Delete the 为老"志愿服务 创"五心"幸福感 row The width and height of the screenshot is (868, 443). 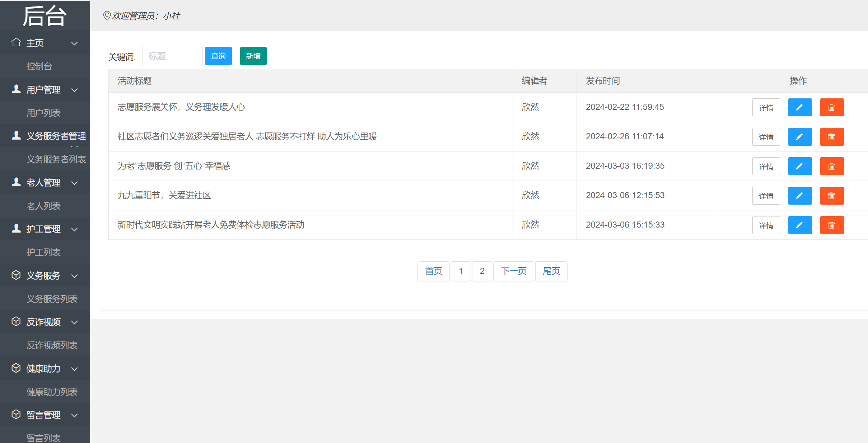pos(832,166)
